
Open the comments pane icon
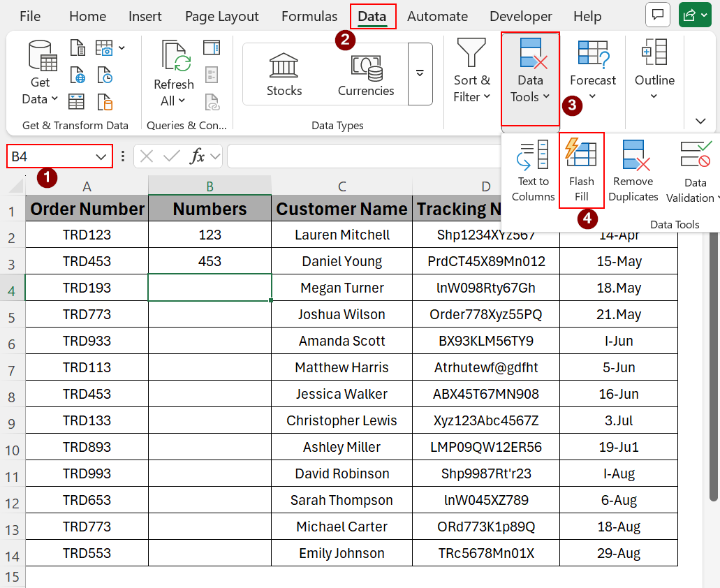coord(657,15)
